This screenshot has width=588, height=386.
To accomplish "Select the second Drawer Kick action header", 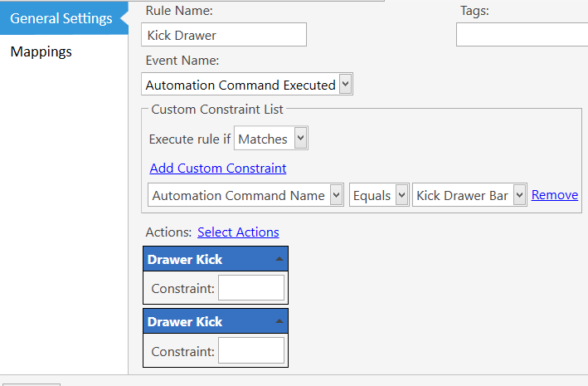I will pos(216,321).
